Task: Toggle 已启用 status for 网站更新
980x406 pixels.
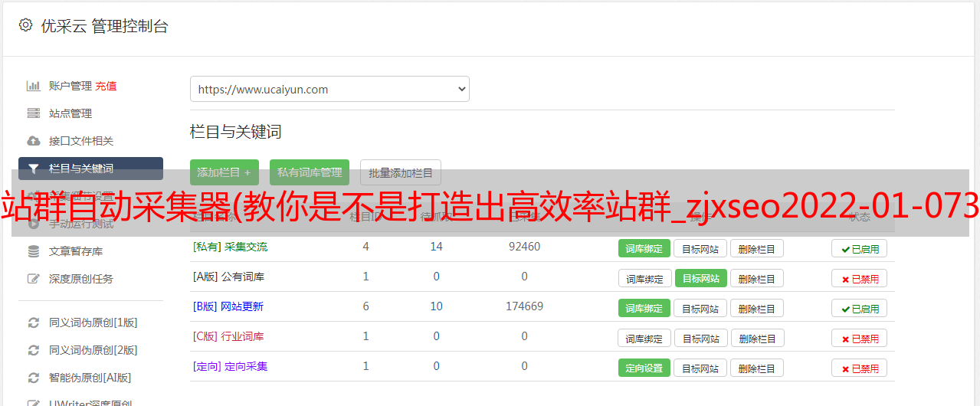Action: [860, 308]
